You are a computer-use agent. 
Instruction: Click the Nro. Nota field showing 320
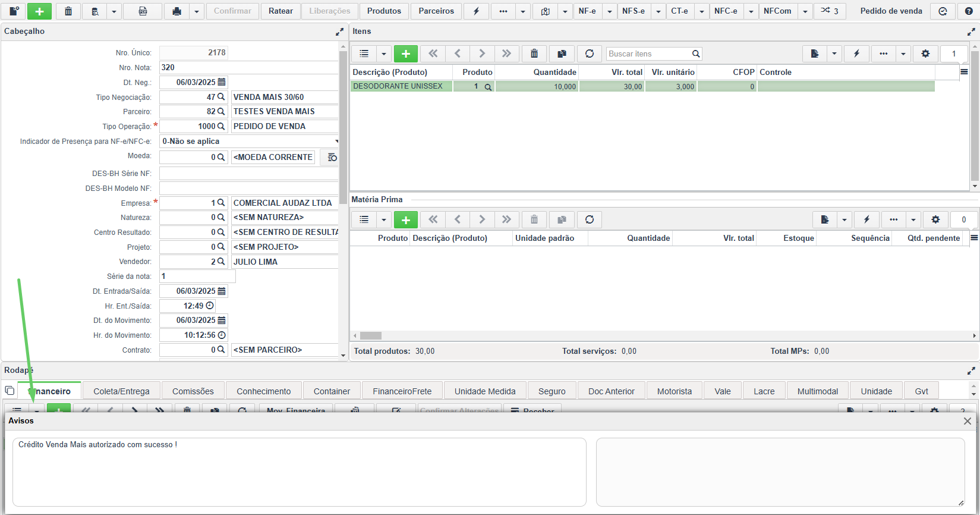[x=248, y=67]
